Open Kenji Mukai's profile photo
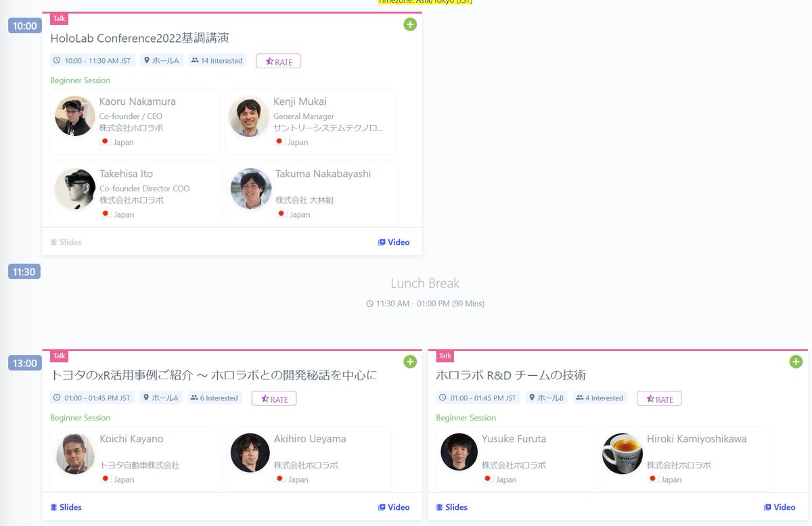Image resolution: width=812 pixels, height=526 pixels. (x=249, y=117)
